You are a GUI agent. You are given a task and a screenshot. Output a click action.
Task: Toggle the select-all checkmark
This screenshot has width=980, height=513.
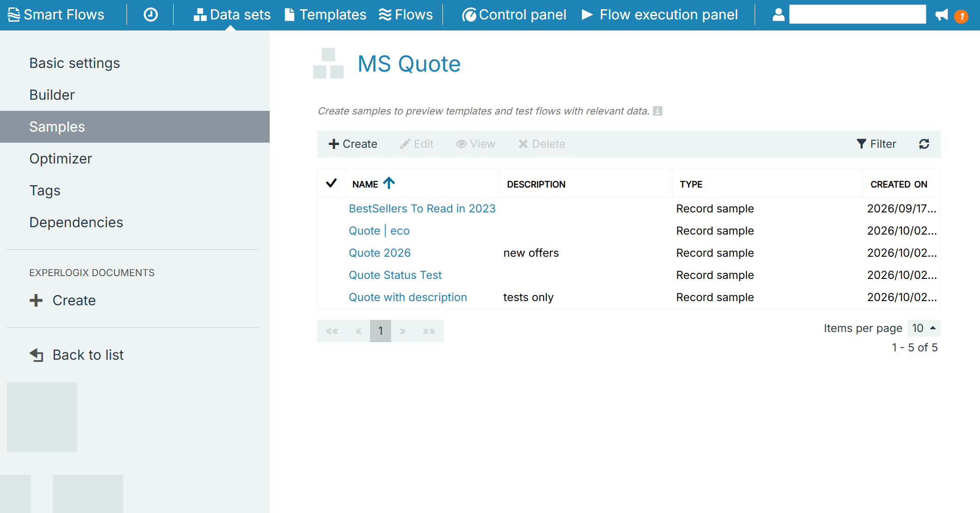point(331,183)
